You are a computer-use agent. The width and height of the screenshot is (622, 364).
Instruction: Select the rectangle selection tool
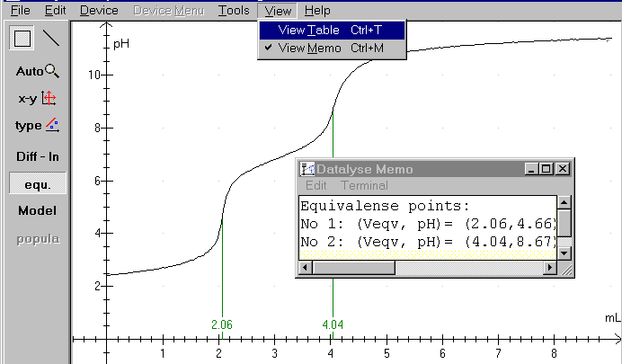pyautogui.click(x=22, y=39)
